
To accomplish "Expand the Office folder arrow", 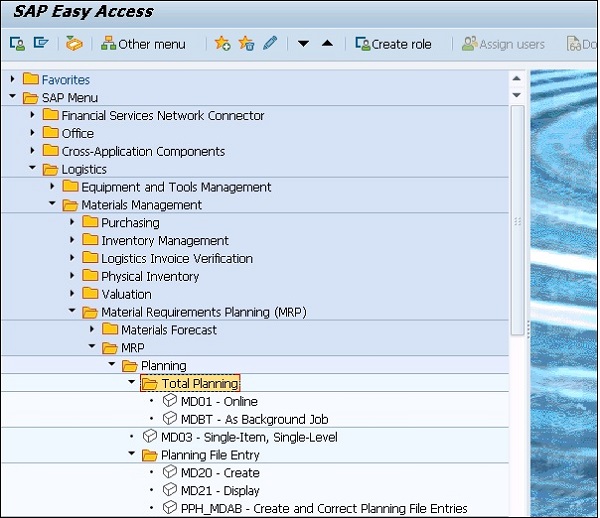I will click(x=33, y=133).
